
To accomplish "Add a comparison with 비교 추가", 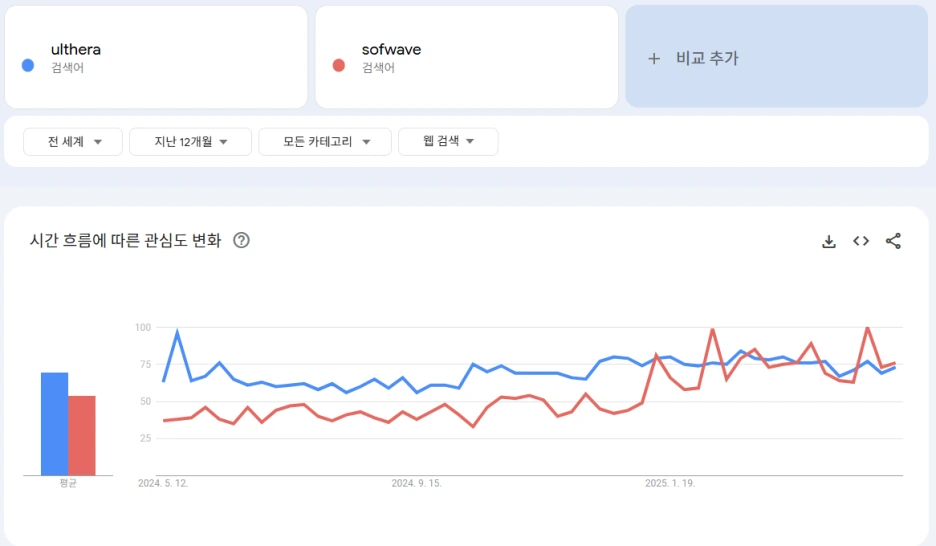I will 777,57.
